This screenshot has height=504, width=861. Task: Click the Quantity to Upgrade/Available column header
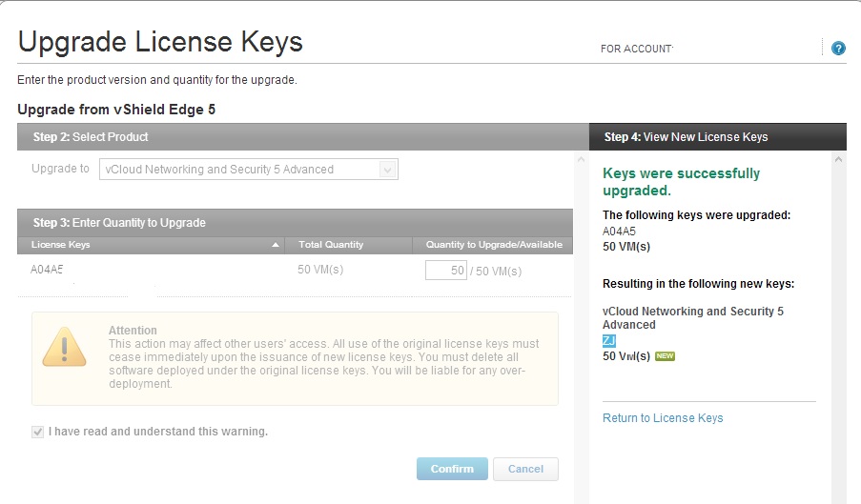493,245
